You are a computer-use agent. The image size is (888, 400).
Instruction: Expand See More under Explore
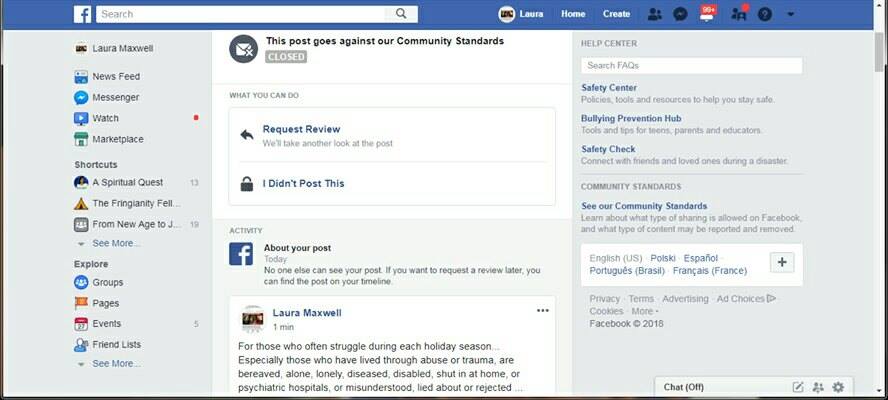[x=116, y=363]
